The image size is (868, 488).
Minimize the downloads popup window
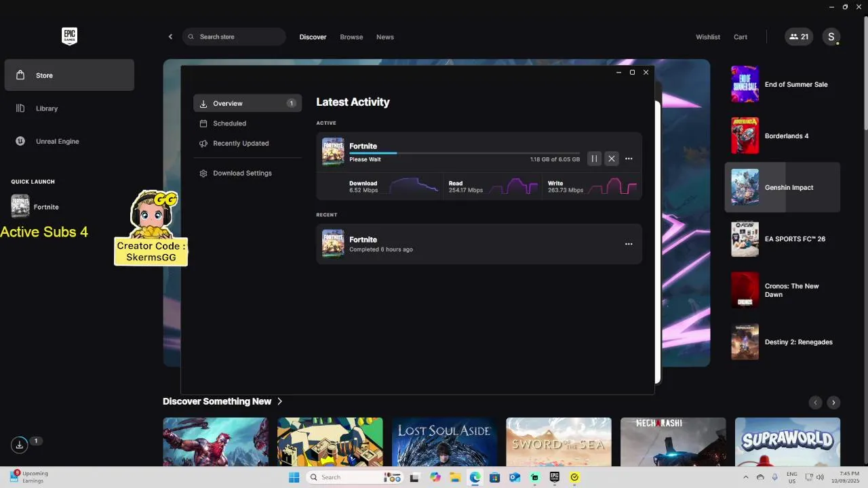coord(618,72)
